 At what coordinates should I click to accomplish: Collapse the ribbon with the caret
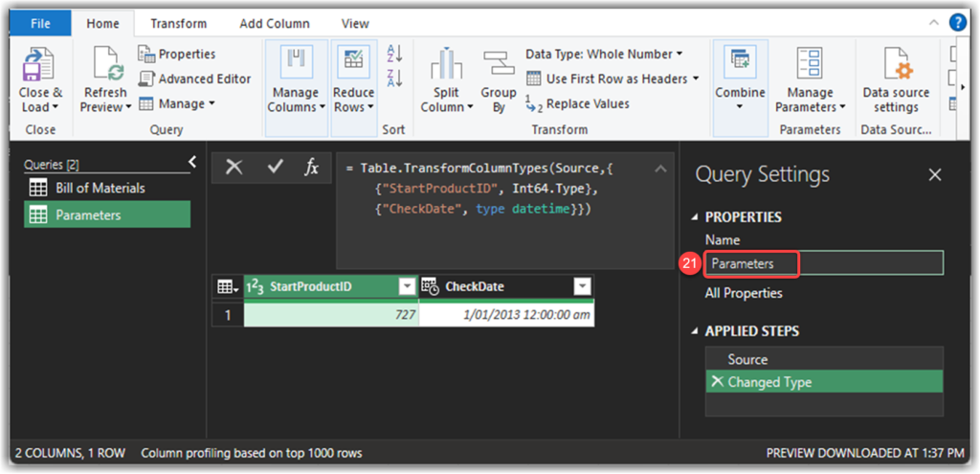(x=934, y=23)
